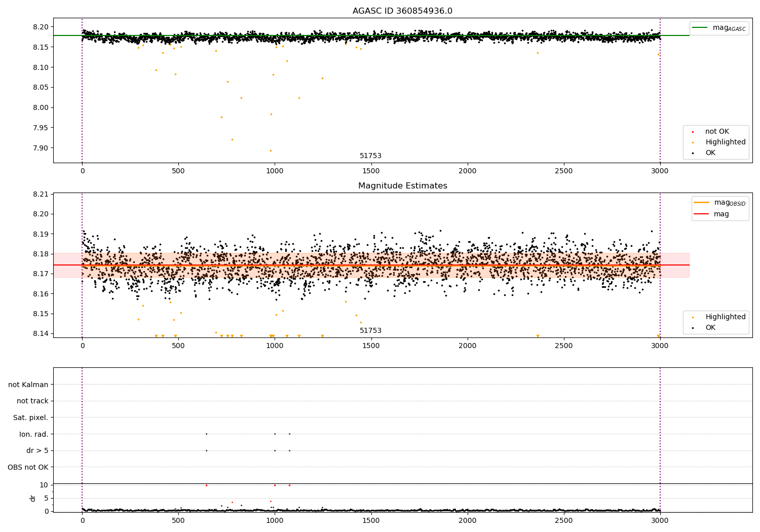Click the 7.90 tick label on top plot
This screenshot has height=532, width=760.
(x=41, y=148)
